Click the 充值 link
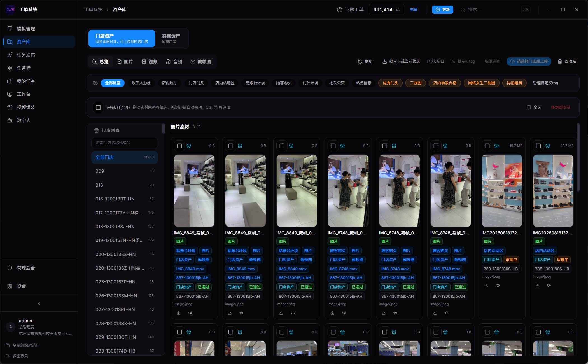The height and width of the screenshot is (364, 588). coord(414,10)
